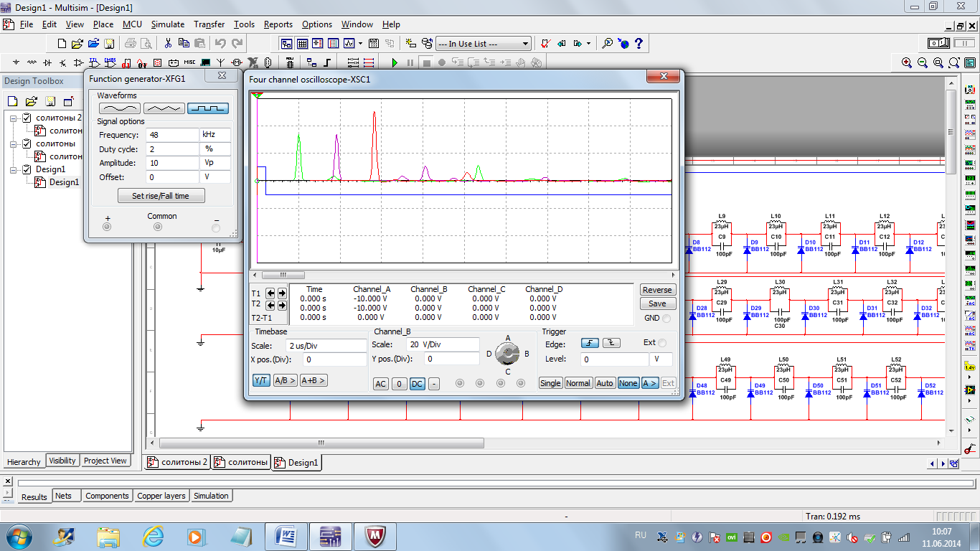Image resolution: width=980 pixels, height=551 pixels.
Task: Zoom out with minus magnifier icon
Action: pos(923,62)
